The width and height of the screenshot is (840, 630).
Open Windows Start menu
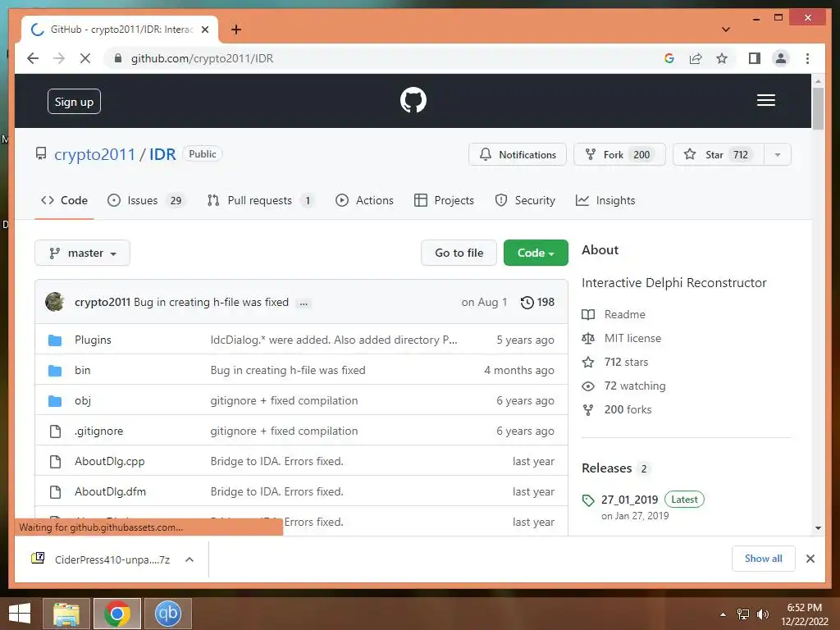tap(20, 614)
